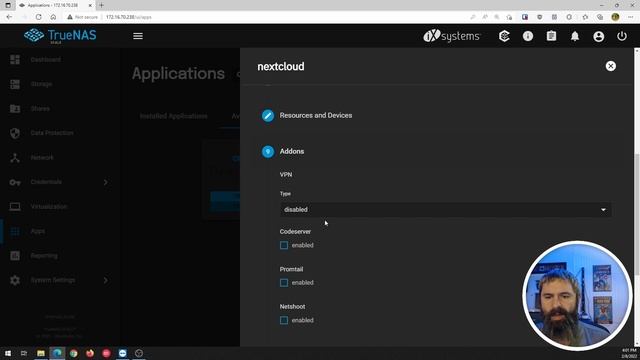The width and height of the screenshot is (640, 360).
Task: Click the Reporting chart icon in the sidebar
Action: [x=15, y=256]
